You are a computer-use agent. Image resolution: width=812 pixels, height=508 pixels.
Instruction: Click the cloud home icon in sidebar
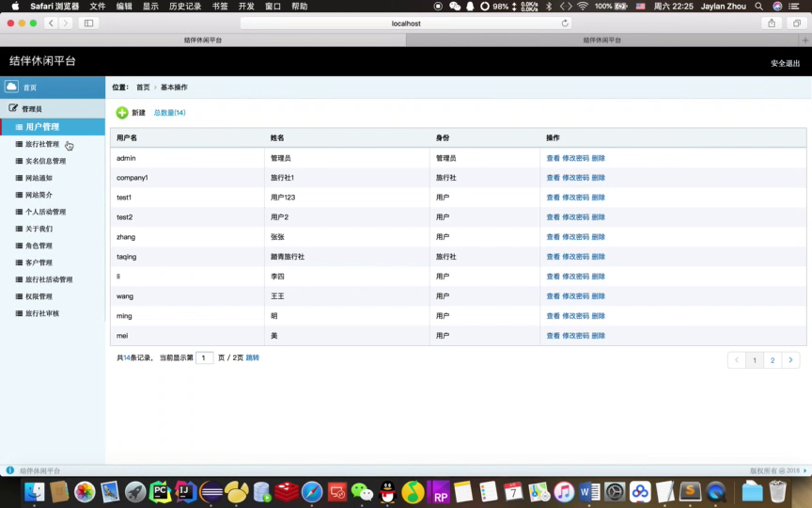click(11, 87)
